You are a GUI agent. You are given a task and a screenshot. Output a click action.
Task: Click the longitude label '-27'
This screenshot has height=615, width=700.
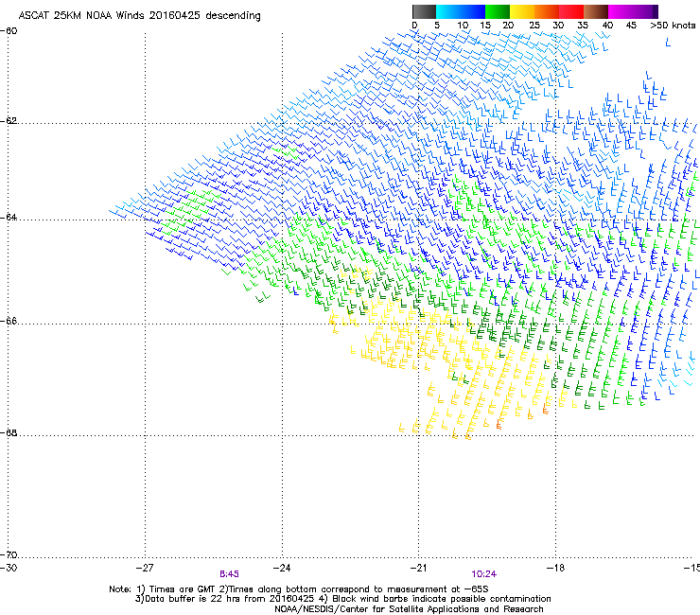[145, 568]
